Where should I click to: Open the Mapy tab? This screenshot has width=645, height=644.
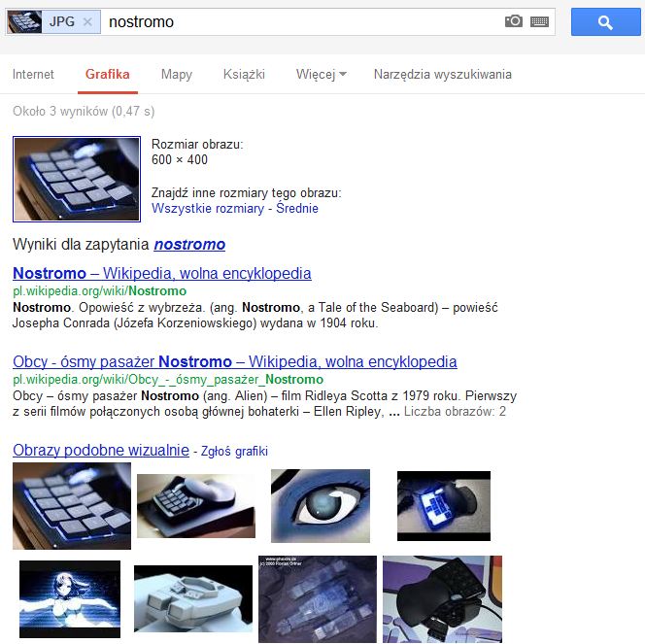tap(177, 75)
